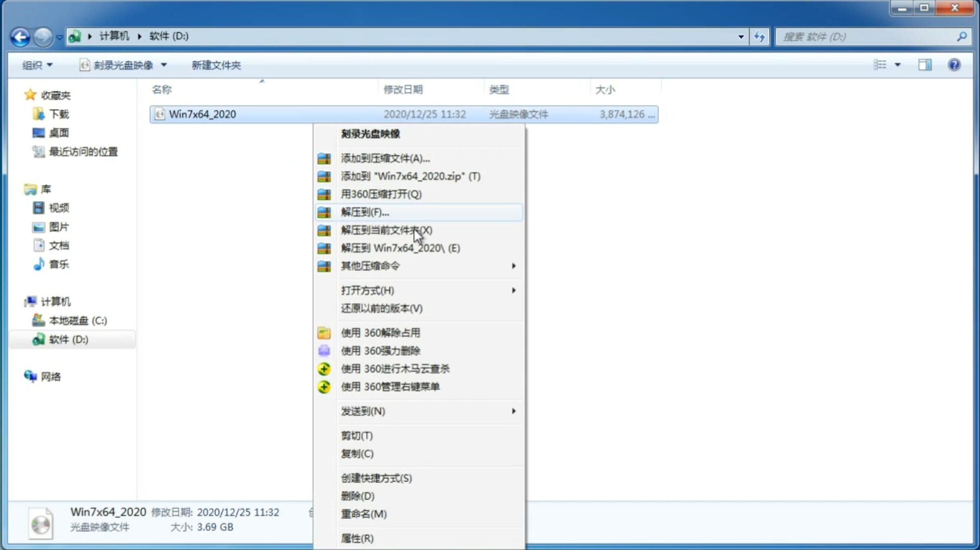Click 删除 file delete option
The image size is (980, 550).
tap(358, 495)
